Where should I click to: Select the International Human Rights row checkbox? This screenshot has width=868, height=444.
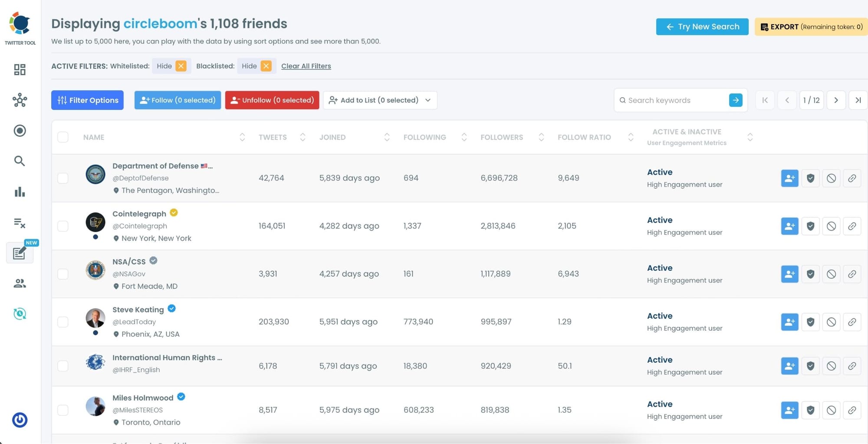coord(63,366)
